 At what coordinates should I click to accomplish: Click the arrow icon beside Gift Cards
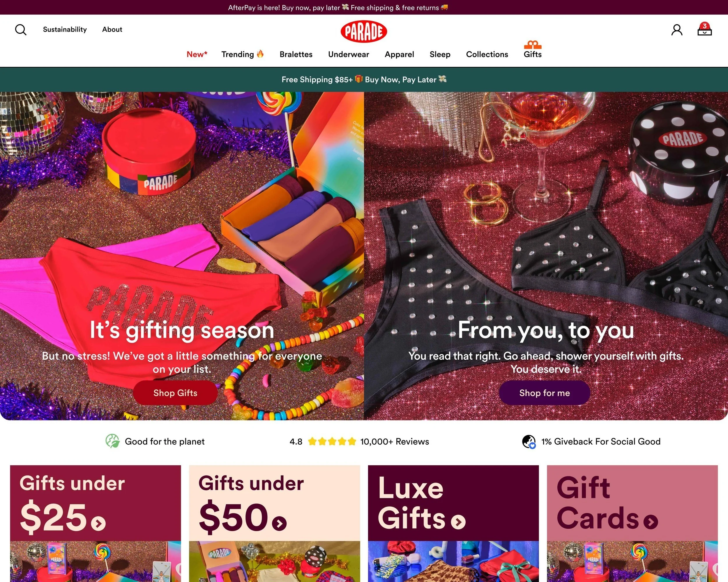[x=651, y=521]
